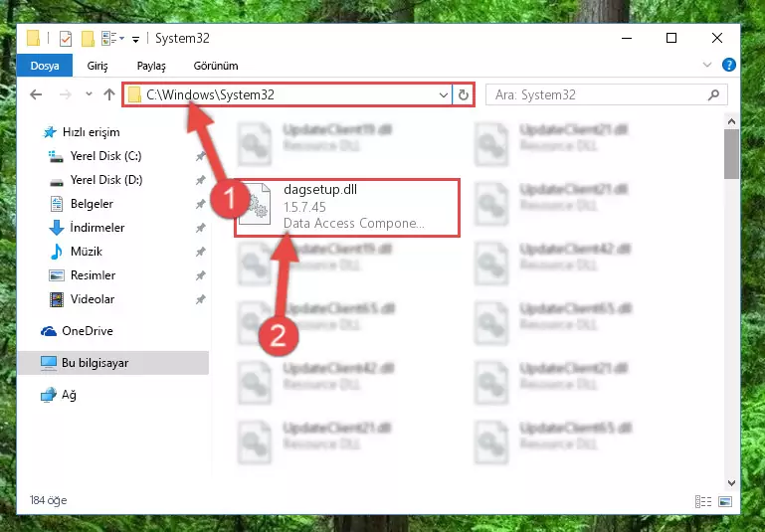Click the search magnifier icon
This screenshot has width=765, height=532.
click(713, 94)
